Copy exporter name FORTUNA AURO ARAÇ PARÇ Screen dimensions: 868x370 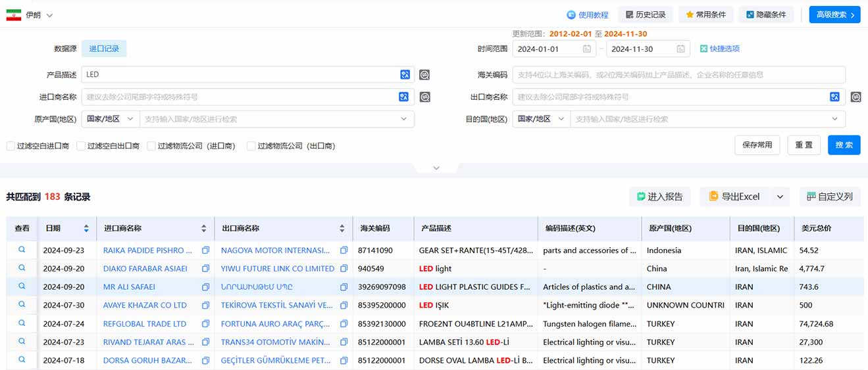click(x=344, y=324)
